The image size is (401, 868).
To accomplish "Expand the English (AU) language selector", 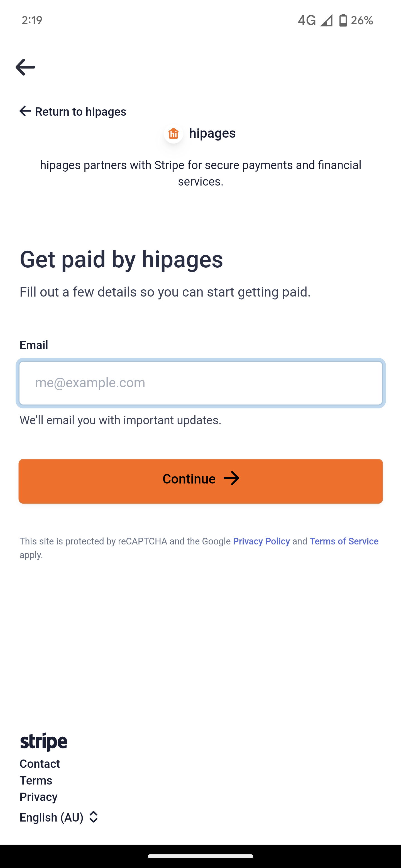I will 52,817.
